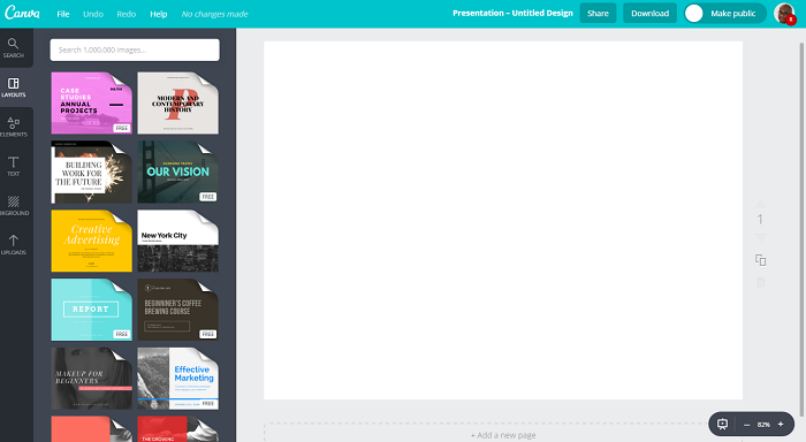Click Undo in the top bar

(93, 14)
